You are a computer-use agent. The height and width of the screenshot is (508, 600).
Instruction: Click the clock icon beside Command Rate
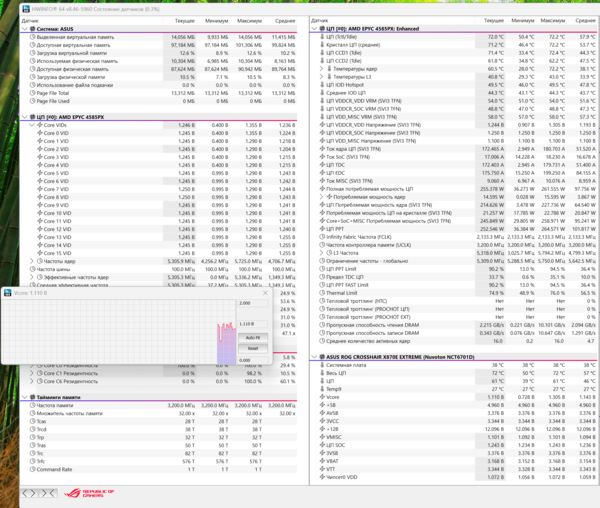pyautogui.click(x=33, y=469)
